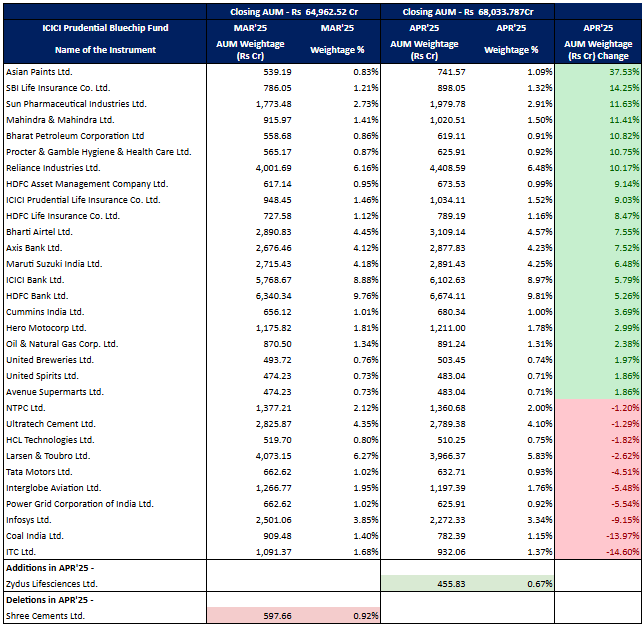Select Closing AUM Rs 64,962.52 Cr header
This screenshot has height=625, width=643.
point(294,12)
